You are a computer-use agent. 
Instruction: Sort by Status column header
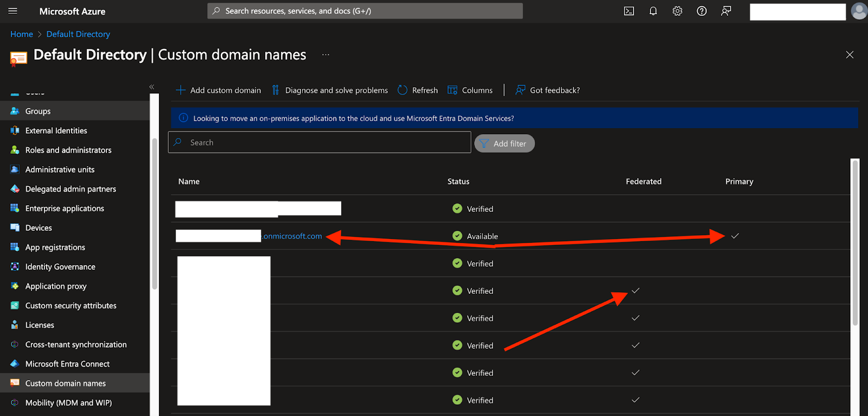[x=458, y=181]
